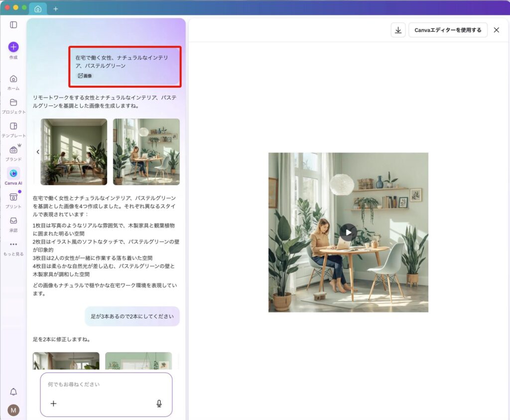Expand もっと見る in the sidebar

(13, 244)
